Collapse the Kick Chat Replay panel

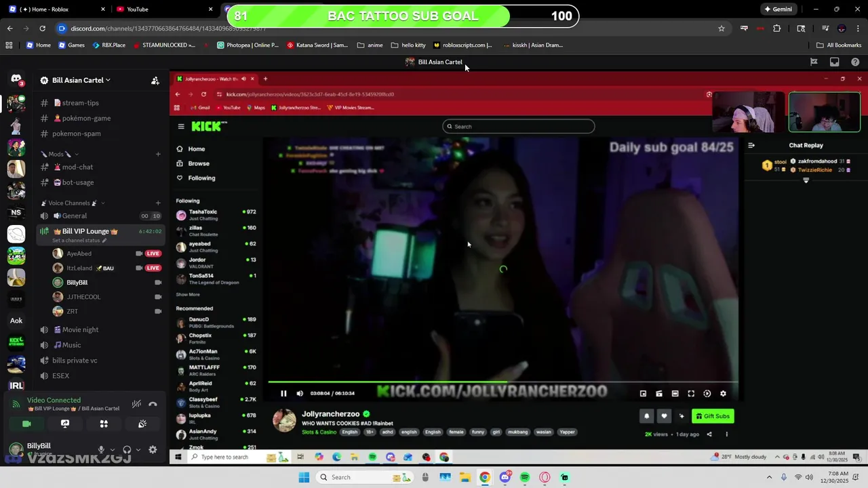[751, 145]
